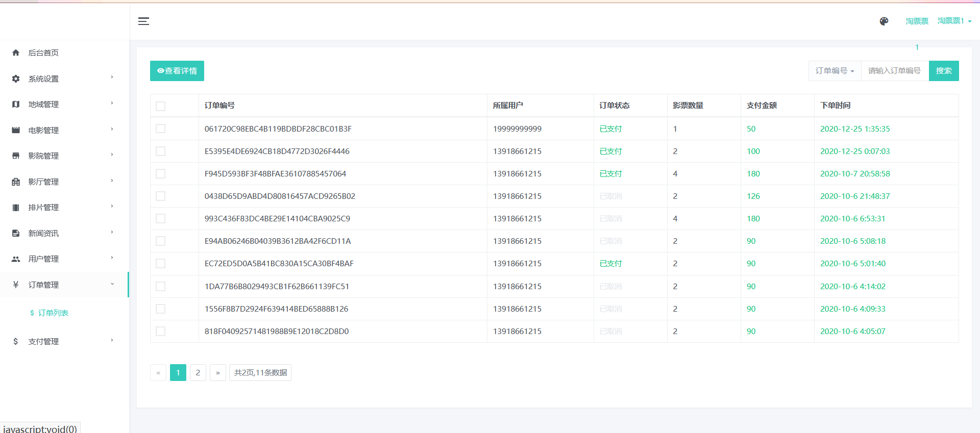Check the row for order 061720C98EBC4B119BDBDF28CBC01B3F
The width and height of the screenshot is (980, 433).
click(x=161, y=129)
